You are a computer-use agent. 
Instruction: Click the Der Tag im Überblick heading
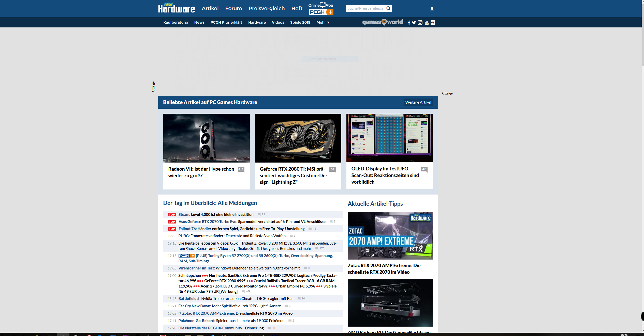tap(210, 203)
